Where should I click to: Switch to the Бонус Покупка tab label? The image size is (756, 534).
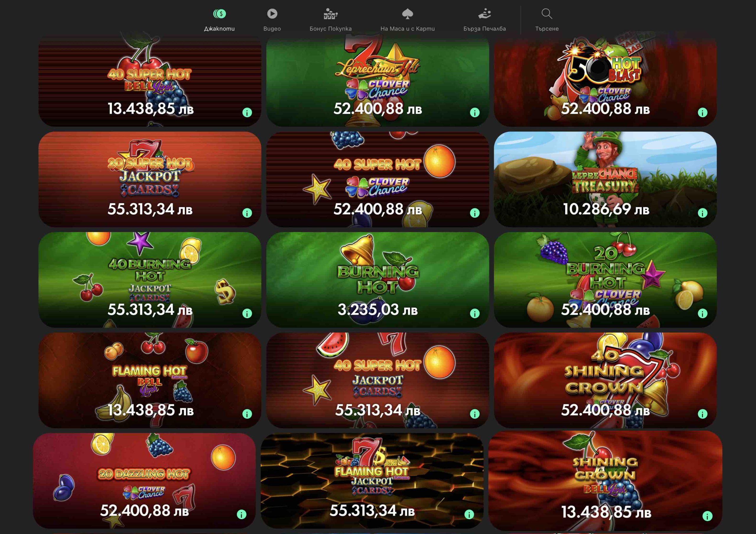330,29
